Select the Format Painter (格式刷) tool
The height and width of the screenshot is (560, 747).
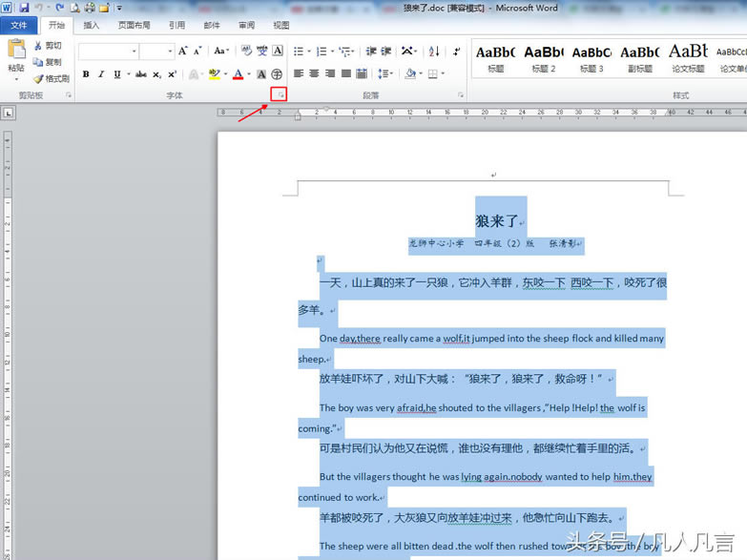click(38, 79)
